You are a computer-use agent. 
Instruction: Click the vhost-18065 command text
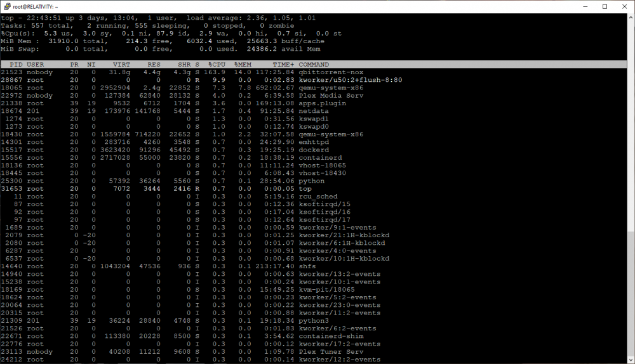[x=323, y=165]
